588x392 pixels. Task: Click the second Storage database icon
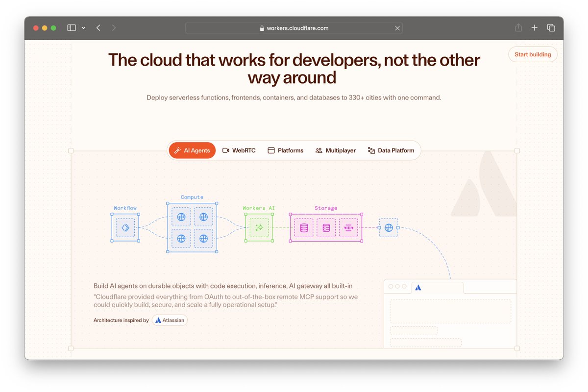point(326,228)
